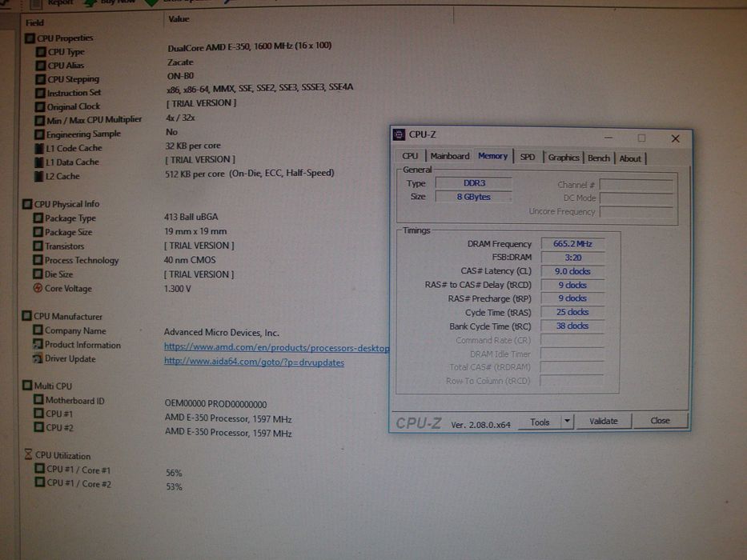The height and width of the screenshot is (560, 747).
Task: Click the Multi CPU group icon
Action: point(28,386)
